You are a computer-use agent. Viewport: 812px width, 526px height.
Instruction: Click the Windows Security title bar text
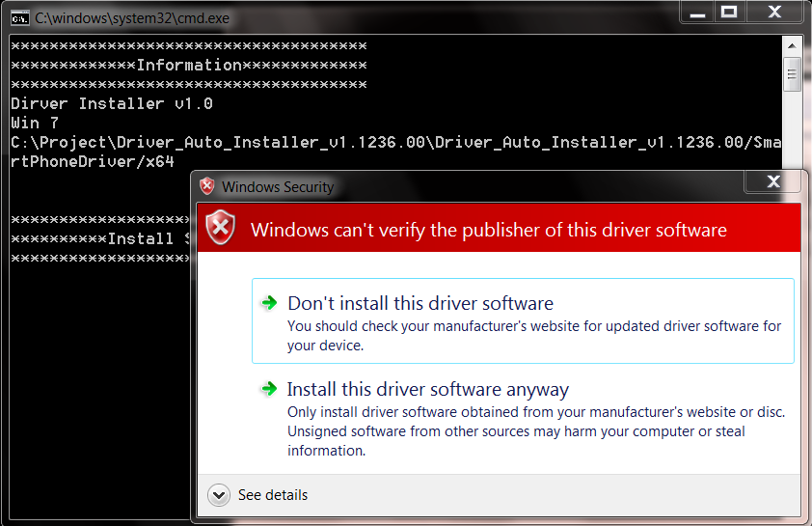coord(277,186)
